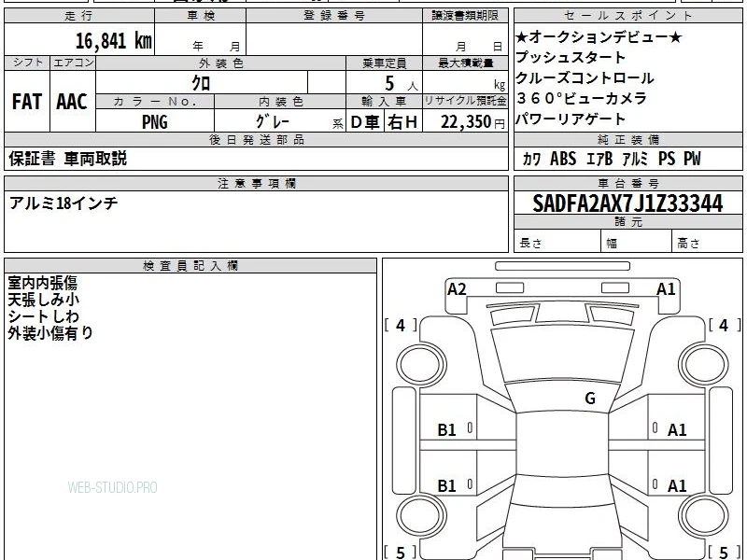This screenshot has height=560, width=747.
Task: Click the リサイクル預託金 header
Action: tap(465, 101)
